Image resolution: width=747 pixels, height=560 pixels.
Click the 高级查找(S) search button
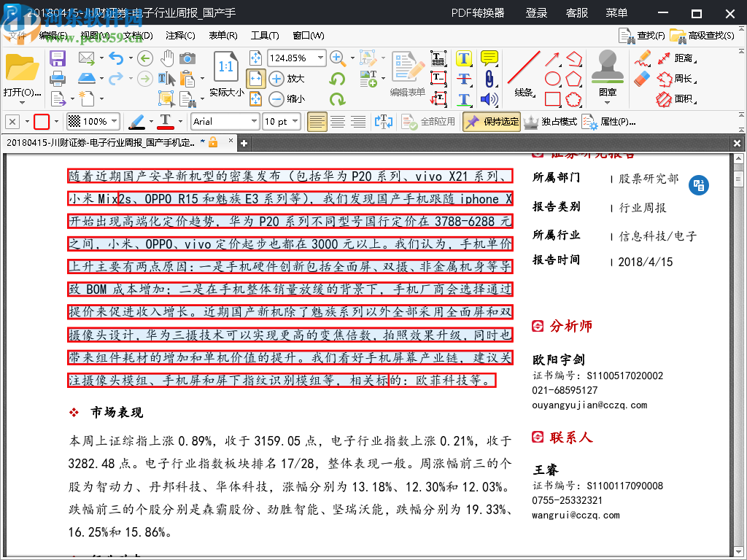point(698,35)
